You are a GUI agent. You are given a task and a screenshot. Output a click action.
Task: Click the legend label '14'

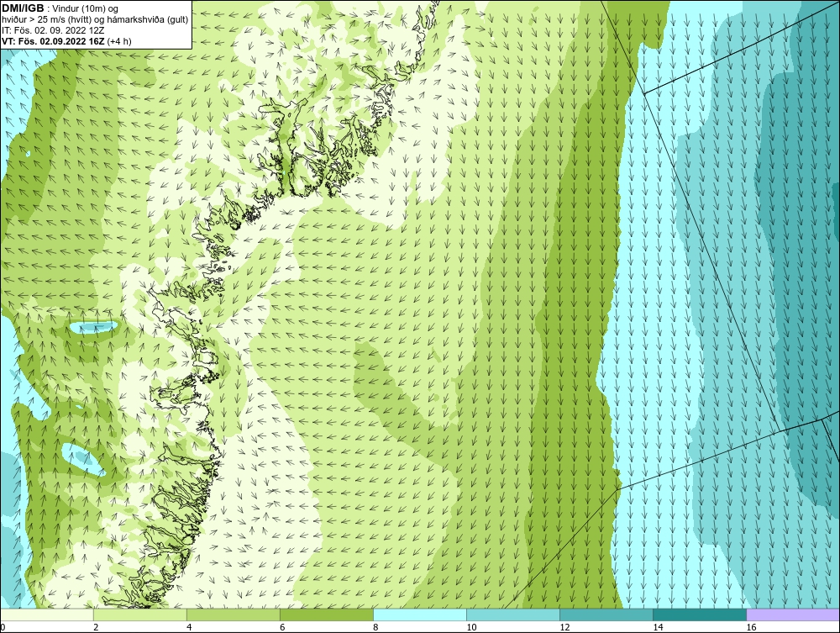point(658,627)
